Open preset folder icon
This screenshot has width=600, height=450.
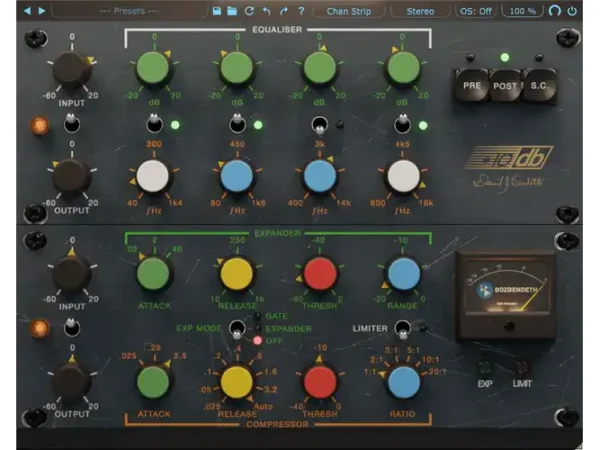click(x=232, y=11)
